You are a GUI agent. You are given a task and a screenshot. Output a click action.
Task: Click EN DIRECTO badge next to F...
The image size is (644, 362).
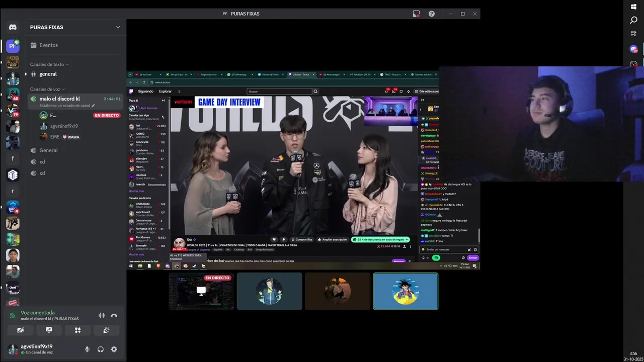(x=107, y=115)
